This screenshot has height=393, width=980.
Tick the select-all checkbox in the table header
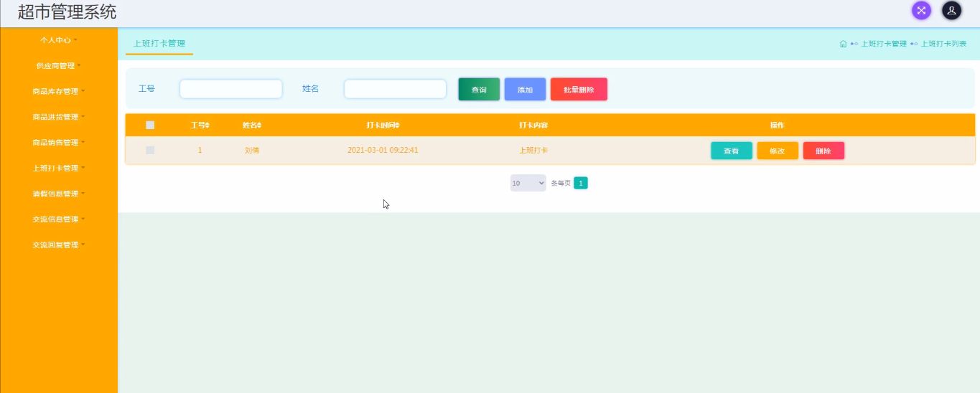150,125
